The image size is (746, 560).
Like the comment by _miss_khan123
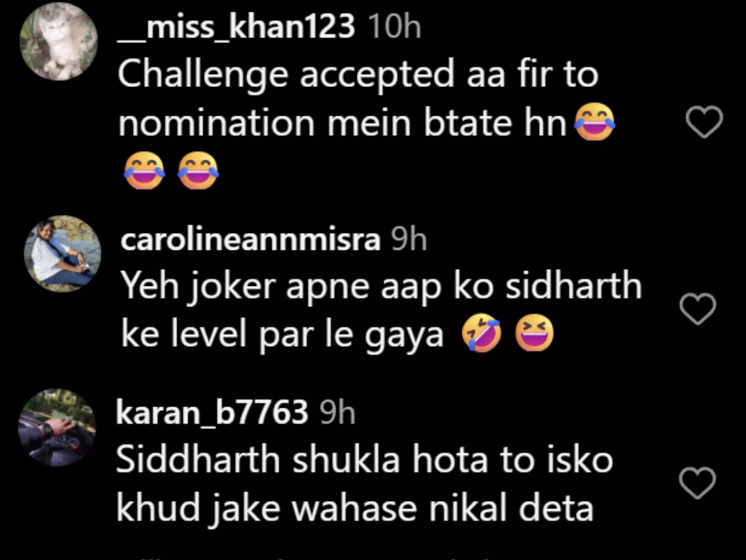(704, 121)
